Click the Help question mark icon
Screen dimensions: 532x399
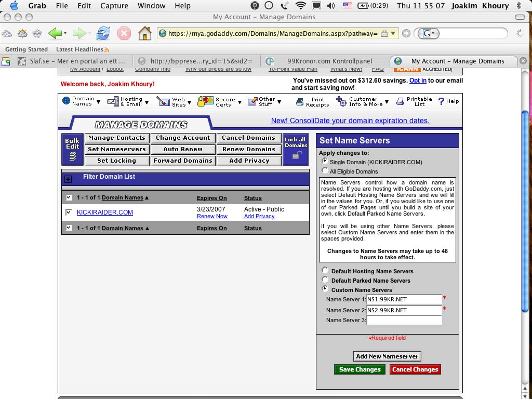(x=441, y=101)
